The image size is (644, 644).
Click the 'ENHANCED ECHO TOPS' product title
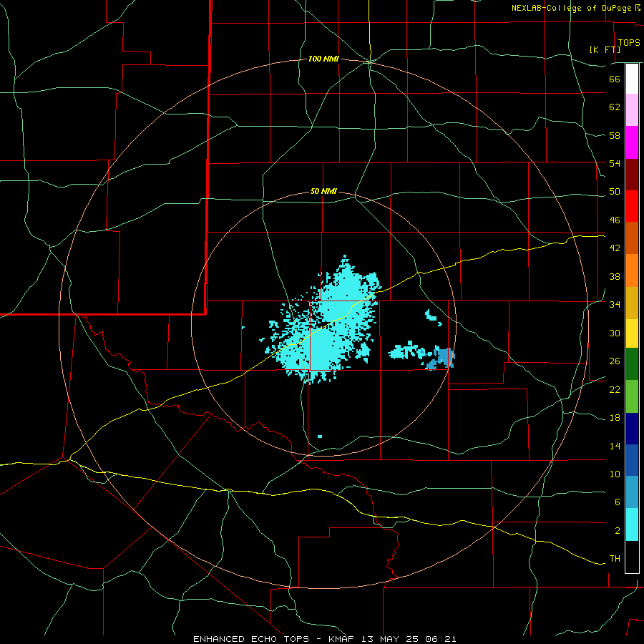251,639
